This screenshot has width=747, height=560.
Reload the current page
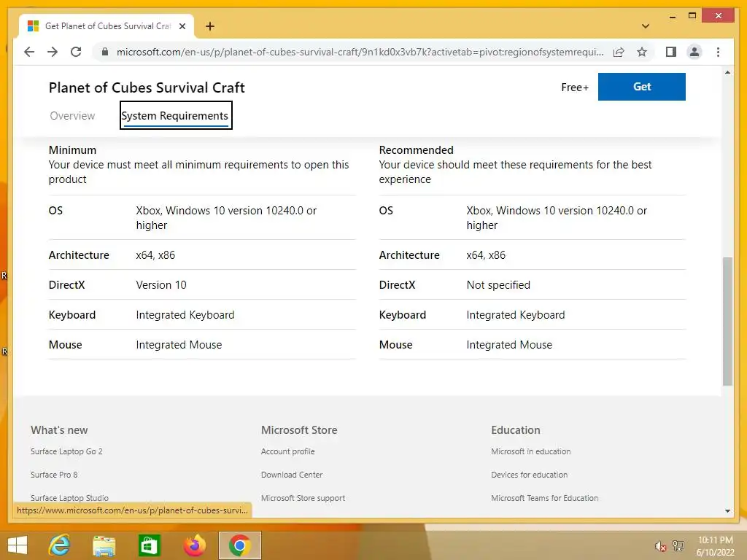click(76, 52)
